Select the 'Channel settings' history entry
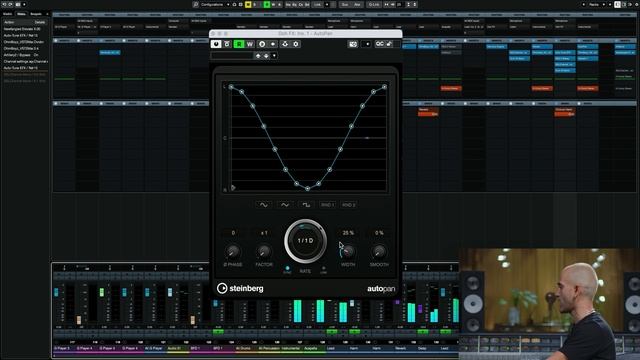 click(x=26, y=62)
